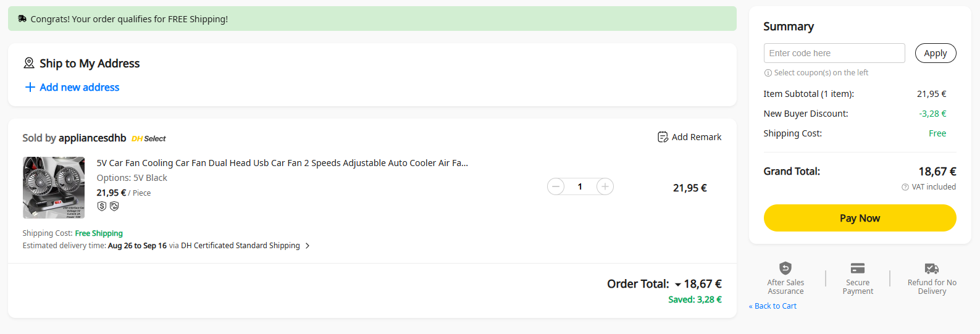980x334 pixels.
Task: Click the Pay Now button
Action: point(860,218)
